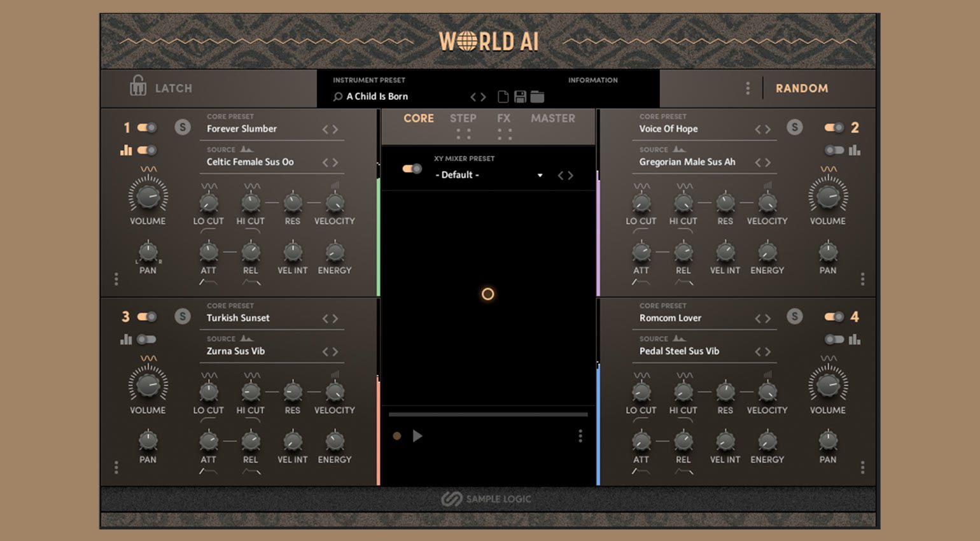Toggle the XY mixer preset switch
The image size is (980, 541).
tap(412, 169)
